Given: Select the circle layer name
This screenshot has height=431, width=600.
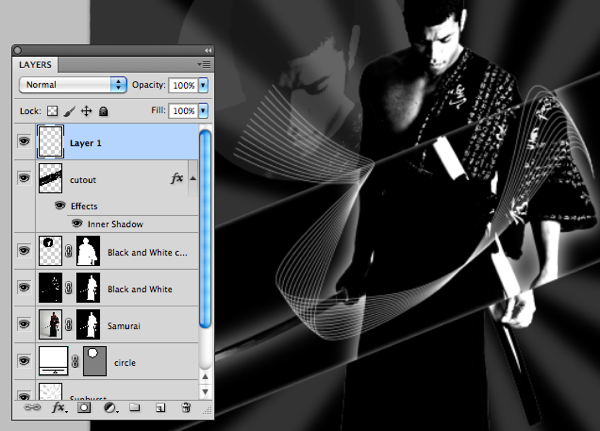Looking at the screenshot, I should click(x=125, y=362).
